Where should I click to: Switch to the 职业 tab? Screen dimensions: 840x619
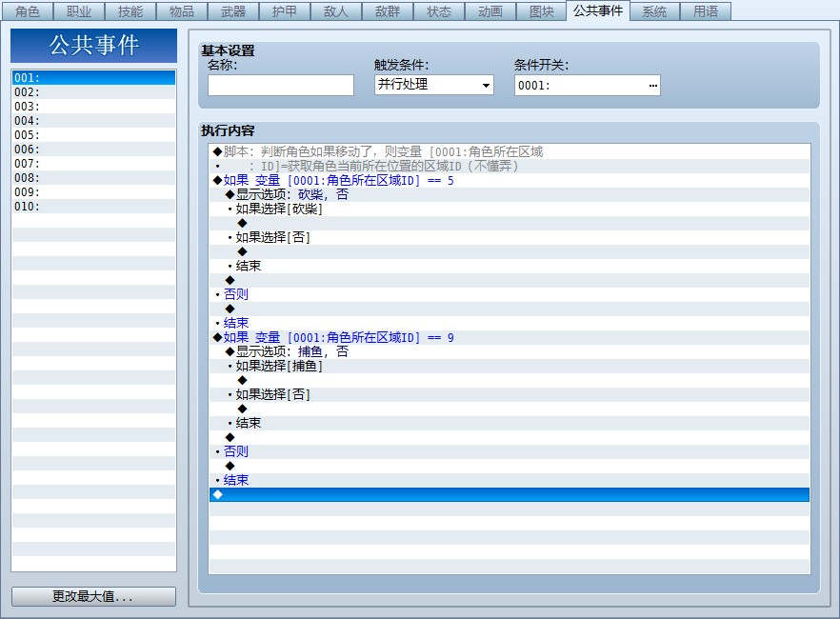pos(79,11)
